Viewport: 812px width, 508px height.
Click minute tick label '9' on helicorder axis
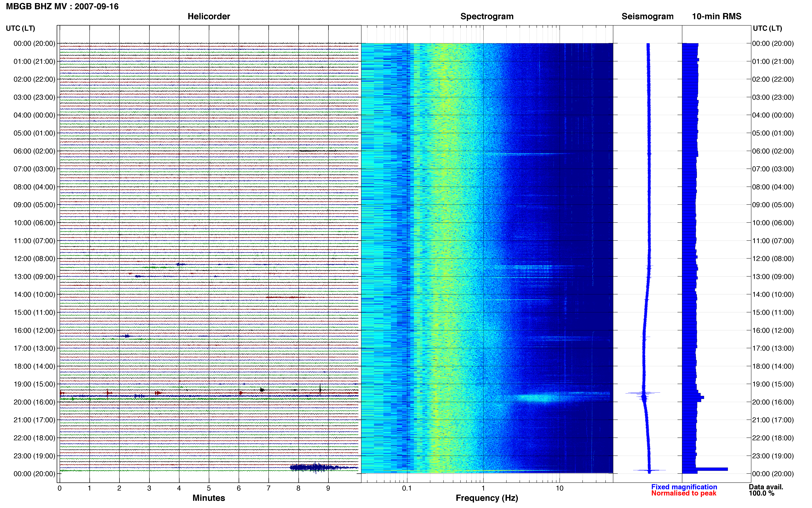(328, 488)
